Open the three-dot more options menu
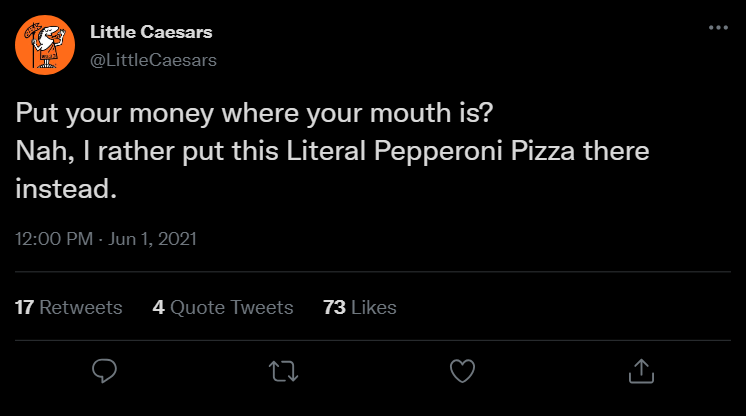The height and width of the screenshot is (416, 746). coord(718,27)
